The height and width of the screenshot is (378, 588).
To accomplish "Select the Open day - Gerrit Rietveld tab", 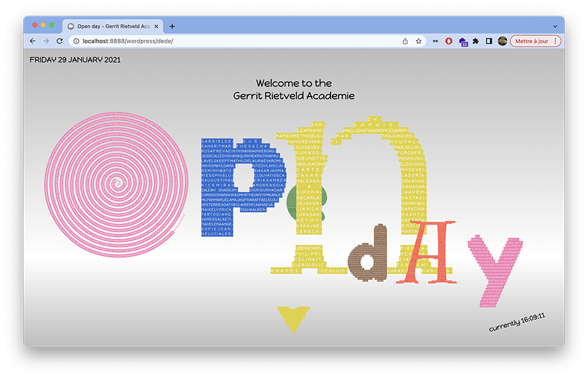I will pyautogui.click(x=113, y=26).
